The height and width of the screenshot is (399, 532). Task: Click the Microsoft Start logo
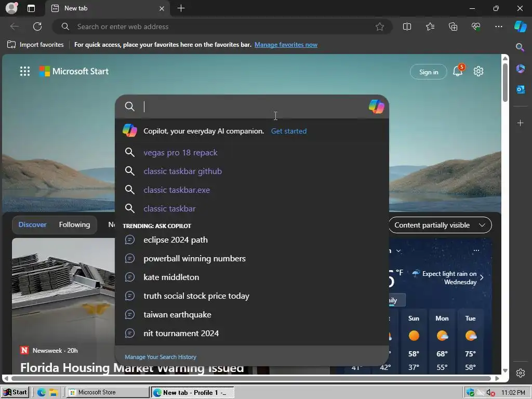click(x=74, y=71)
